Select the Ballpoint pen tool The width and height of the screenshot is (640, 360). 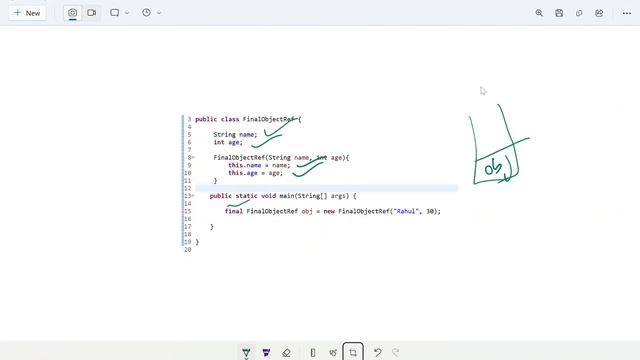(246, 352)
